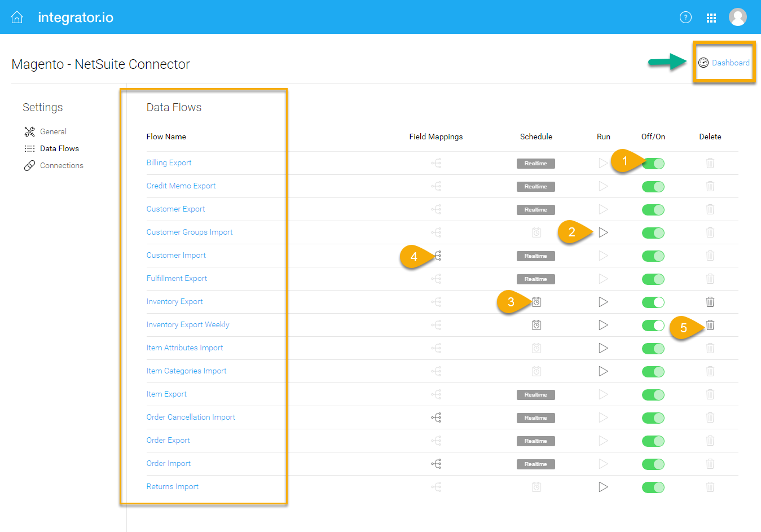Click the Realtime badge for Item Export
761x532 pixels.
pos(536,395)
